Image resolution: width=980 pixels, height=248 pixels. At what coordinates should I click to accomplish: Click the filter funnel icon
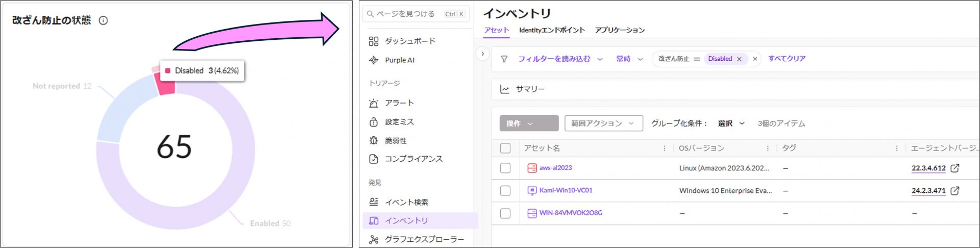[504, 59]
